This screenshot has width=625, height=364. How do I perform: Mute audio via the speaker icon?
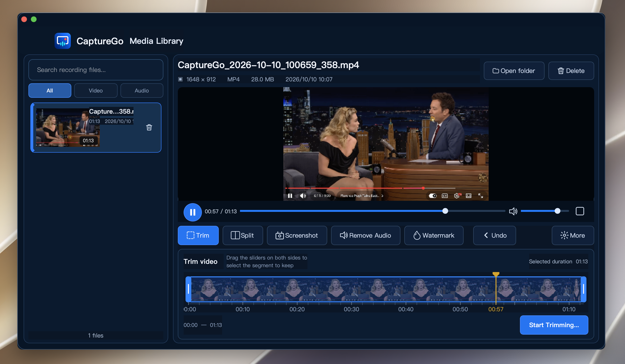click(513, 211)
